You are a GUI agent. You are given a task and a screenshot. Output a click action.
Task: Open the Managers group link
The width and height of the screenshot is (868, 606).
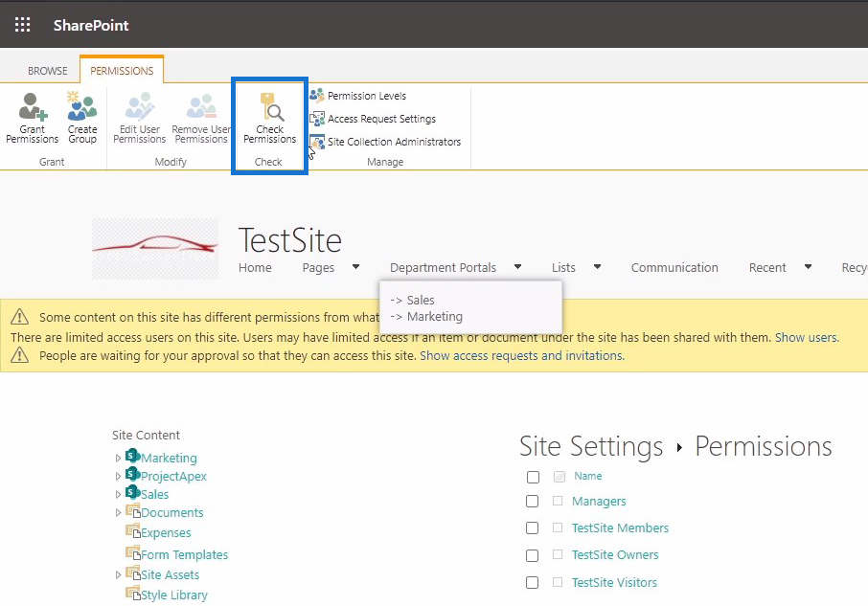[599, 501]
